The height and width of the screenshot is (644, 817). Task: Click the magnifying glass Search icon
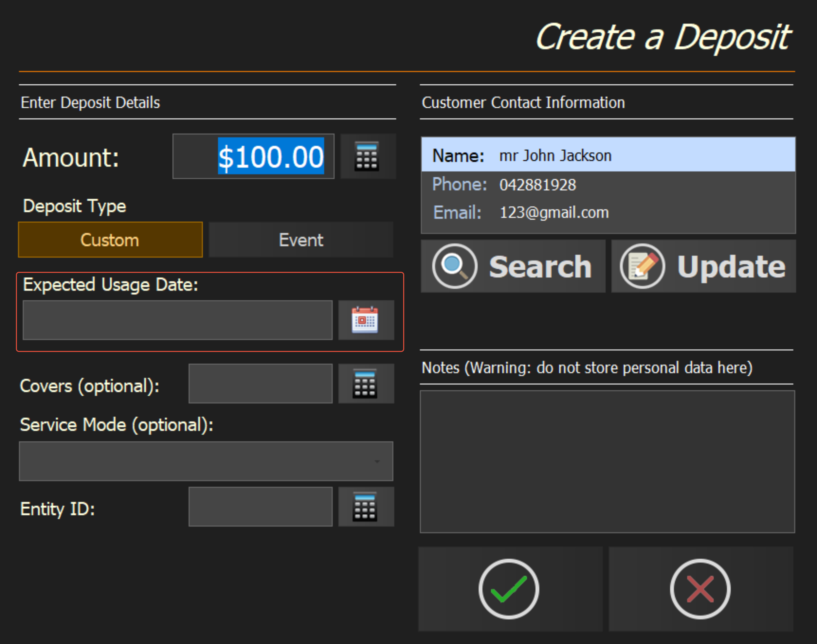pyautogui.click(x=455, y=266)
